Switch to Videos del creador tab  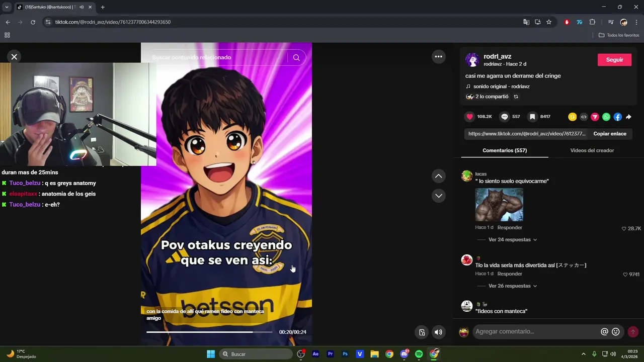tap(592, 150)
